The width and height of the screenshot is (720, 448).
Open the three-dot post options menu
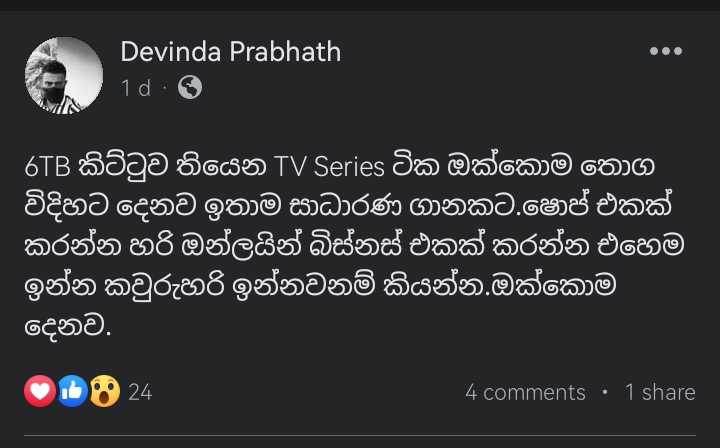pyautogui.click(x=666, y=51)
